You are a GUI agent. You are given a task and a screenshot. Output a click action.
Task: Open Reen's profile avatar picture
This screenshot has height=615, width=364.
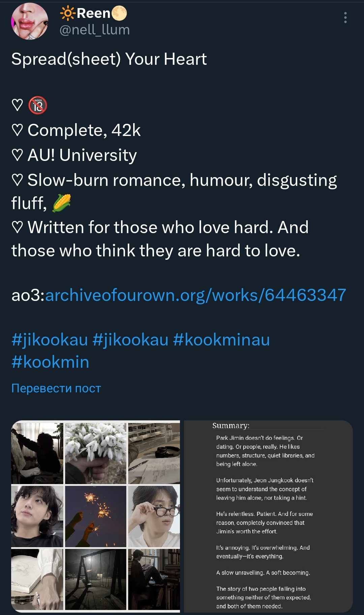pyautogui.click(x=30, y=21)
